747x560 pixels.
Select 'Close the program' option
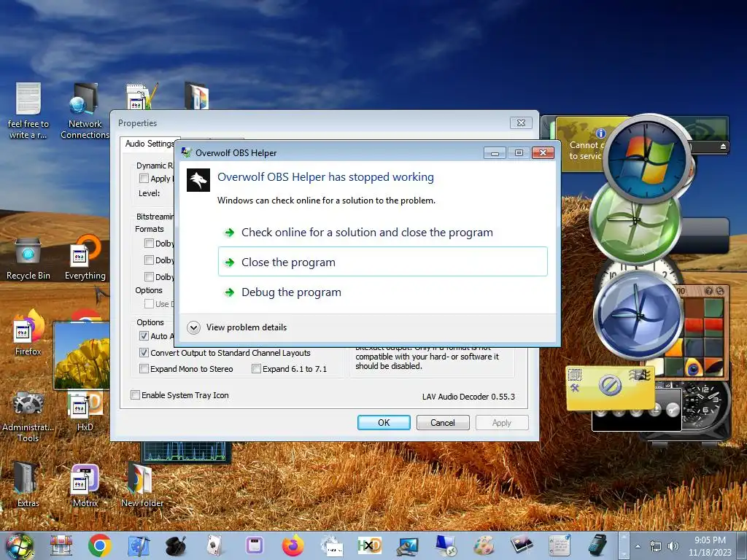pos(382,262)
